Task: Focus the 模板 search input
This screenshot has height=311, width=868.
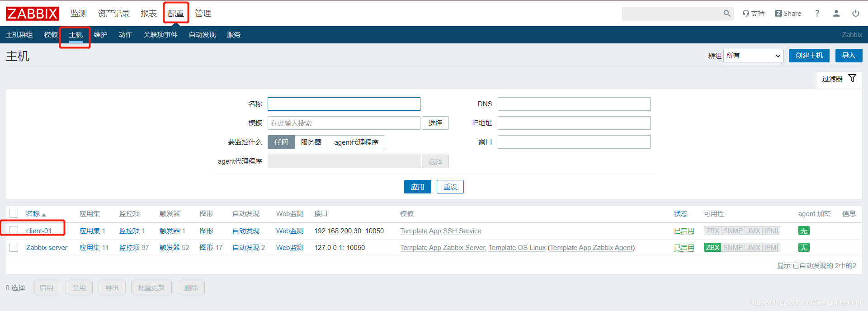Action: click(x=344, y=123)
